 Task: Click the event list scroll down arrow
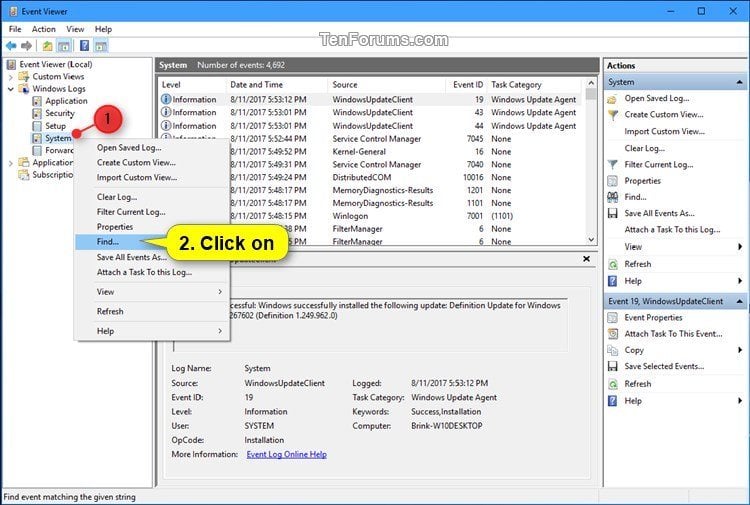591,240
